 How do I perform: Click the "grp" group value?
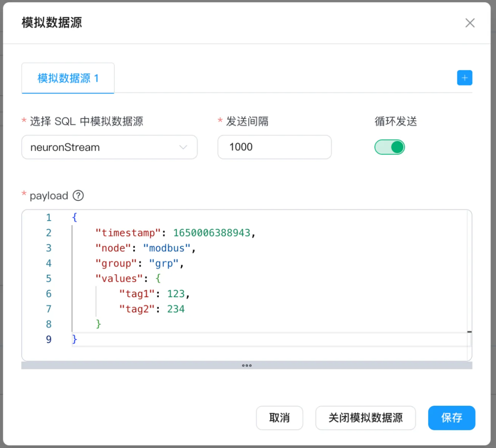click(x=164, y=263)
